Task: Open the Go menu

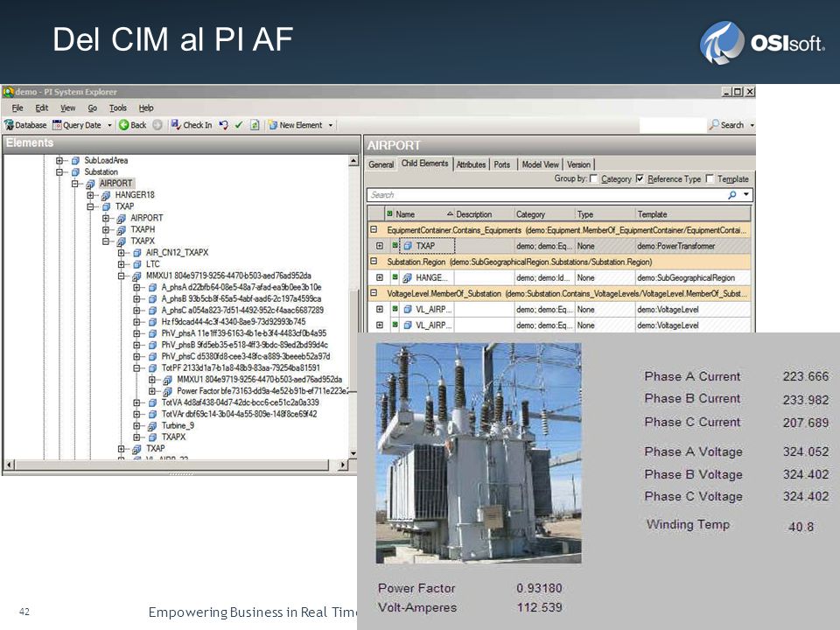Action: (93, 108)
